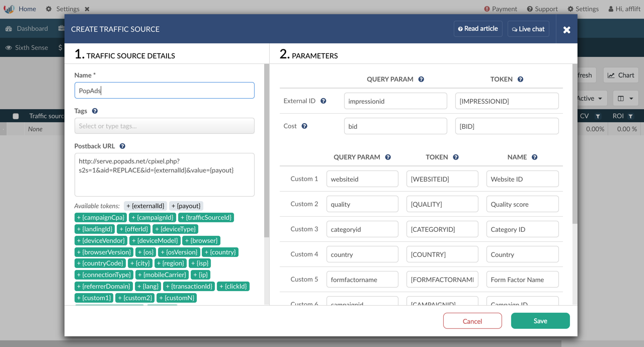Add the {campaignId} token

[152, 218]
